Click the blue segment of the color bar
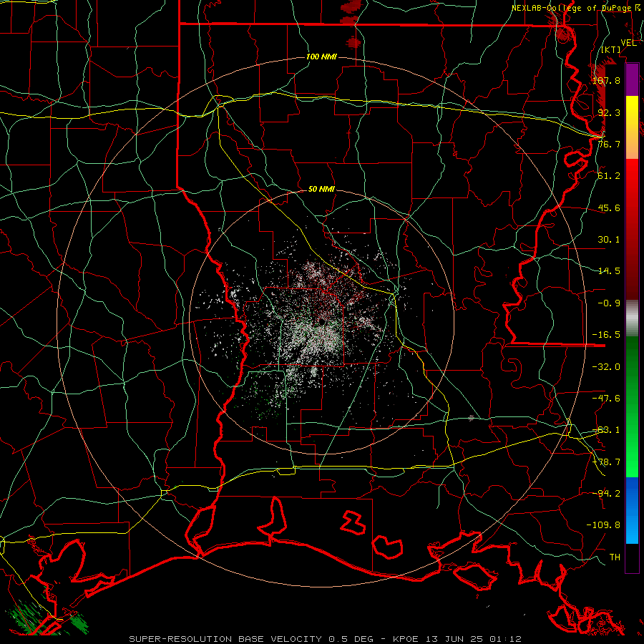 click(x=632, y=510)
